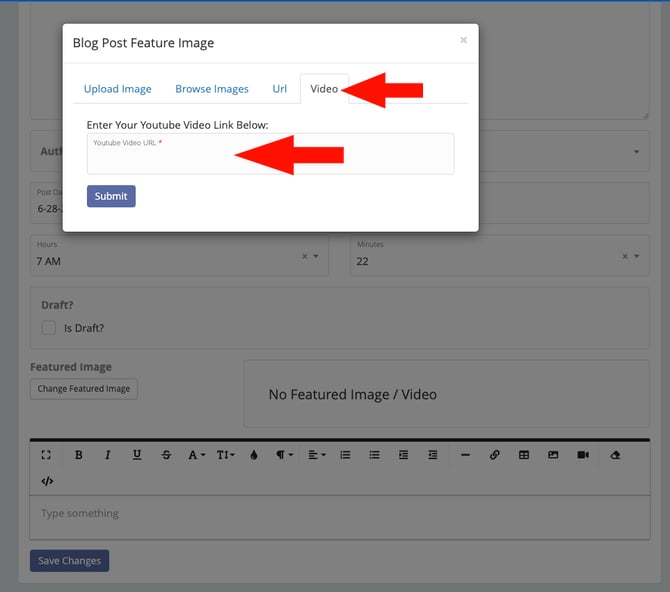Open the Browse Images tab

[212, 89]
